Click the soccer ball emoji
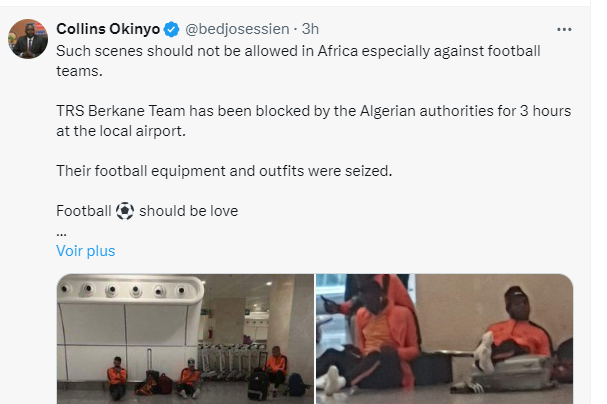607x404 pixels. (x=125, y=211)
